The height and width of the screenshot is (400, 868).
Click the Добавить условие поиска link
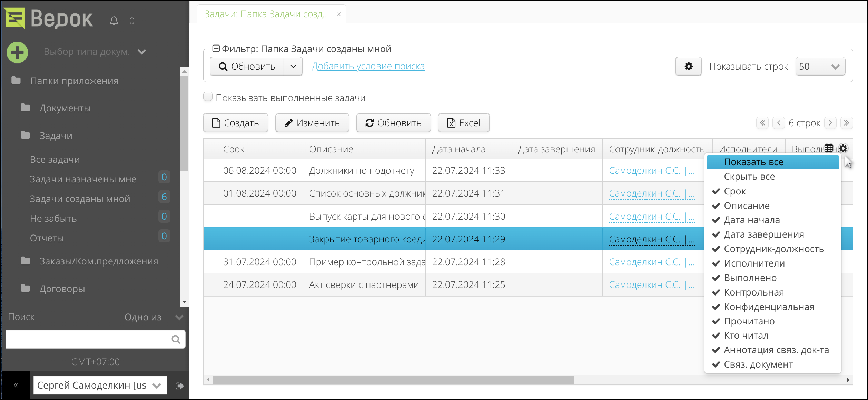click(368, 66)
